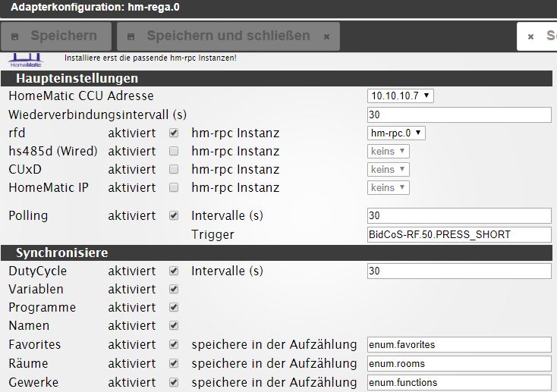Enable the HomeMatic IP checkbox

[174, 187]
